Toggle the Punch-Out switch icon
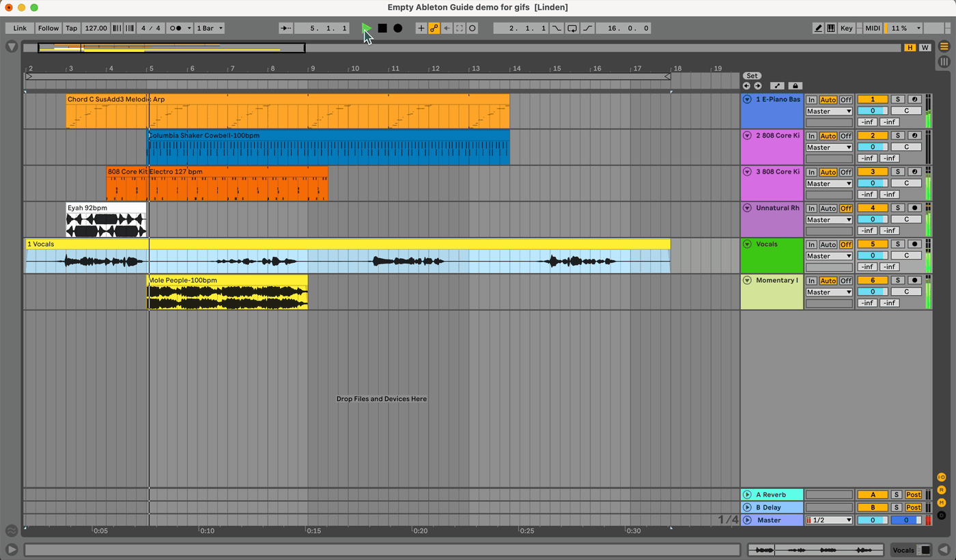 587,28
